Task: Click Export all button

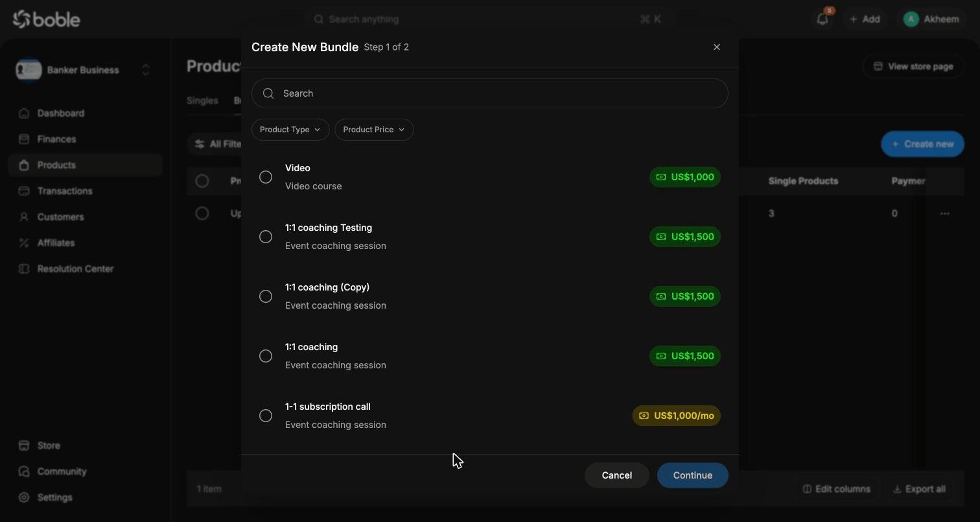Action: click(x=919, y=489)
